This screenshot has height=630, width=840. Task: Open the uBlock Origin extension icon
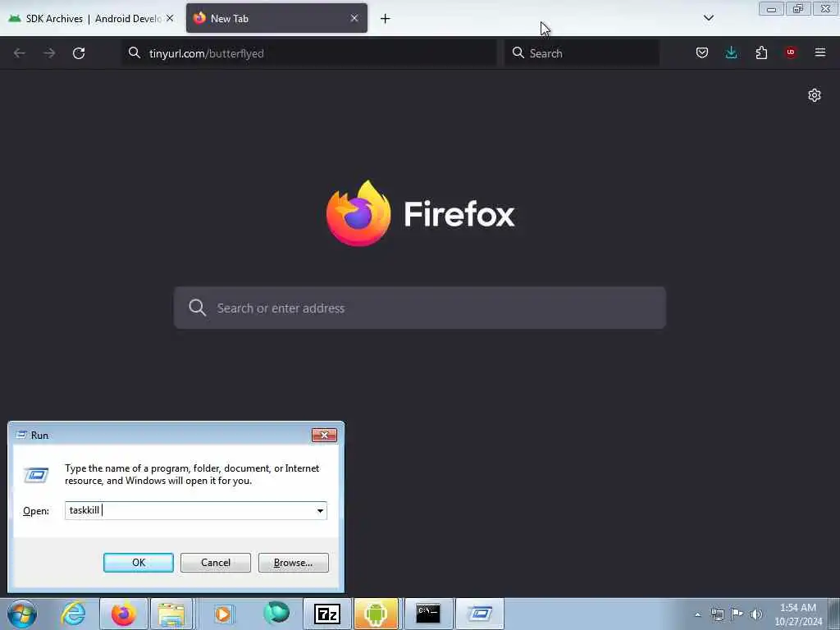click(x=791, y=52)
